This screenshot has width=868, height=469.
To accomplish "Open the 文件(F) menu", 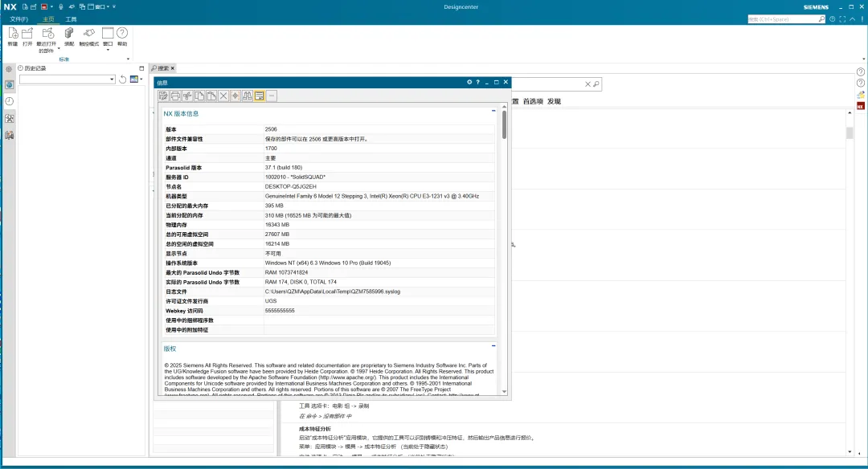I will (18, 19).
